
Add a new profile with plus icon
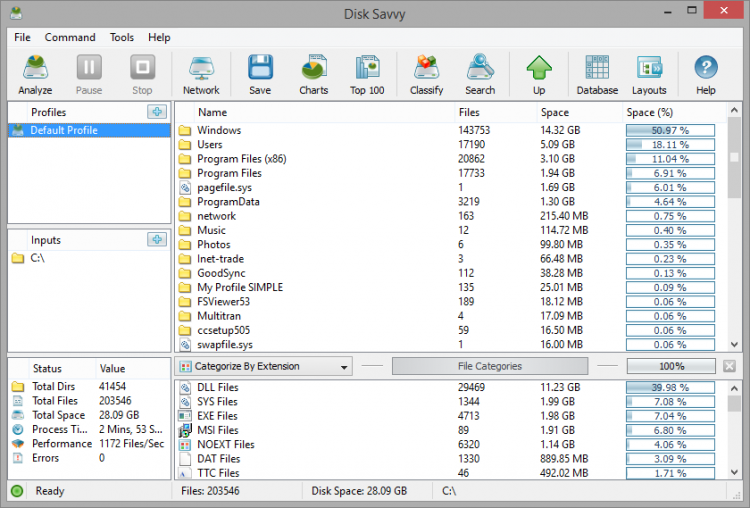click(x=157, y=112)
